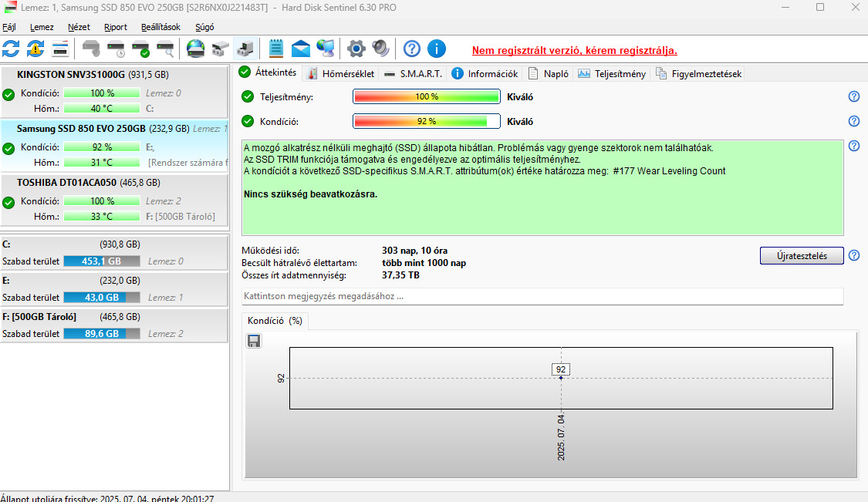Open settings via the gear icon
Viewport: 868px width, 502px height.
click(x=356, y=49)
